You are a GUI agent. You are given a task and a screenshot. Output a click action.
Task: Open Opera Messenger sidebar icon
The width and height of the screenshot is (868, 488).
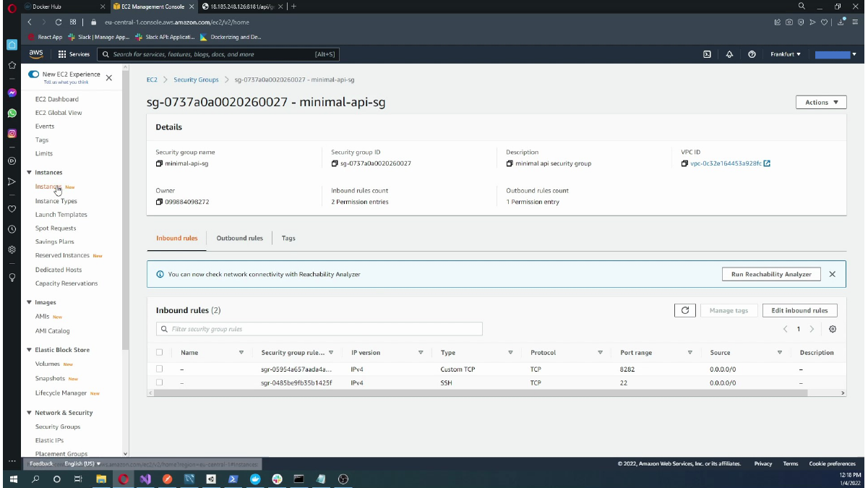12,93
